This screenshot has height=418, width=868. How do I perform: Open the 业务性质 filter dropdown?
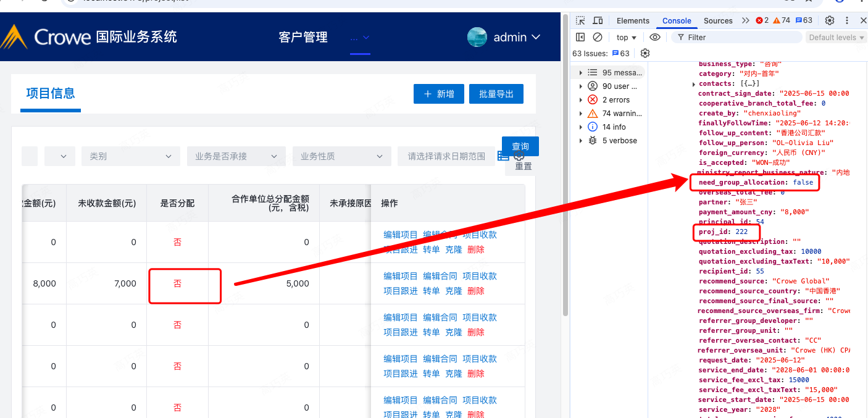(342, 156)
